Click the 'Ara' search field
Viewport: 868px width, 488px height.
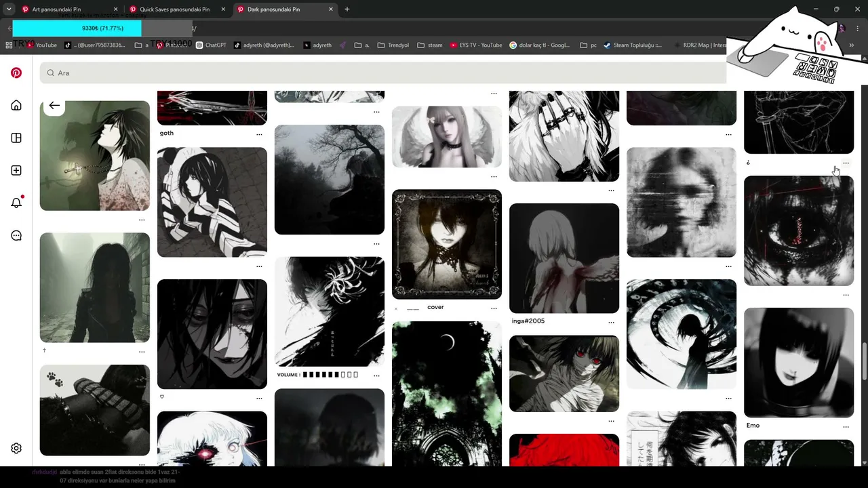point(382,73)
